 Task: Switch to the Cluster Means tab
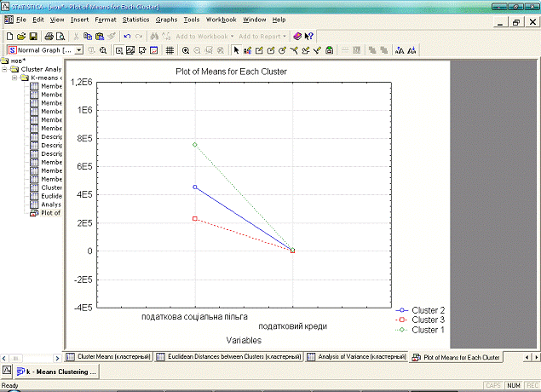(x=108, y=357)
